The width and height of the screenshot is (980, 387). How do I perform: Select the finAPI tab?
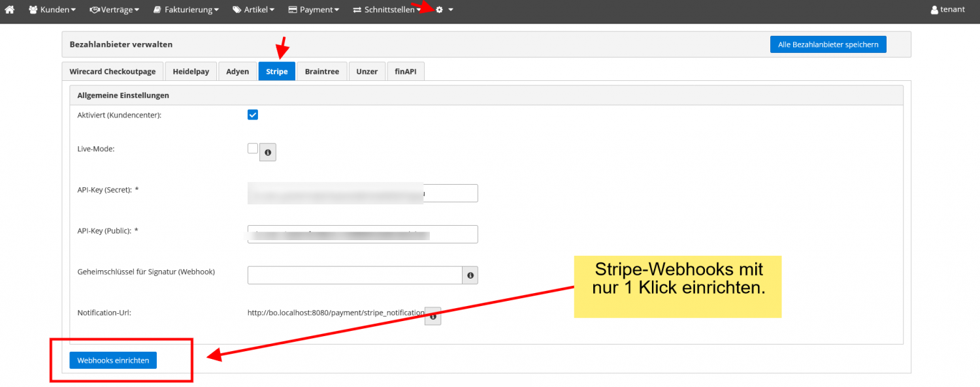[406, 71]
